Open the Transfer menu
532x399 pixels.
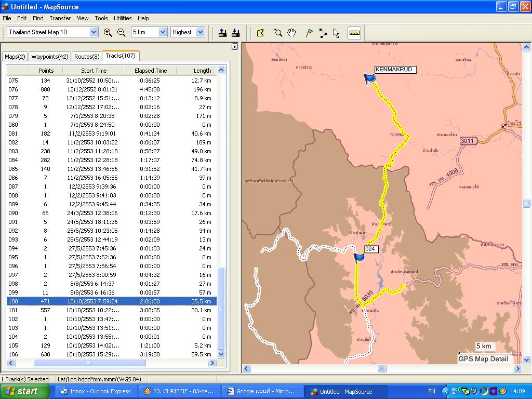click(60, 18)
